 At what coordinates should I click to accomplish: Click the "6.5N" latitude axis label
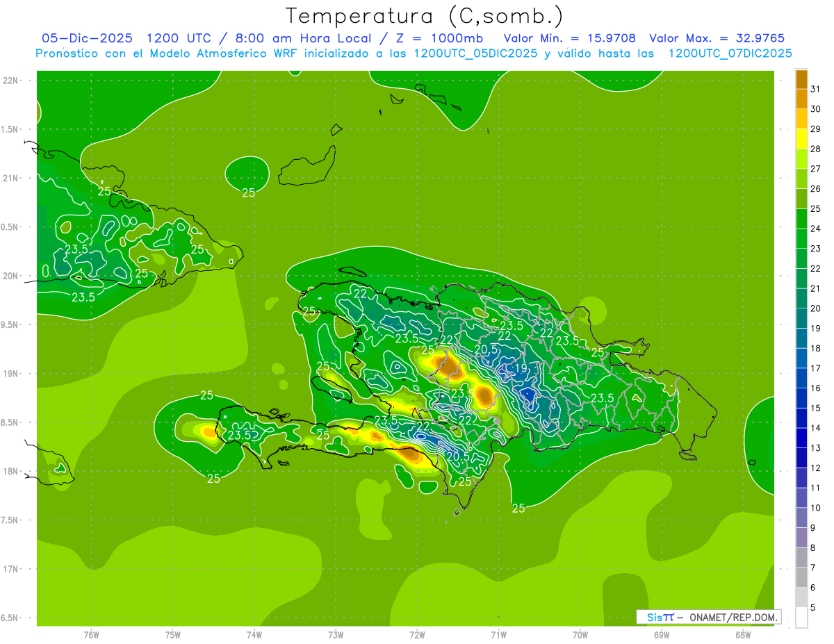coord(10,618)
